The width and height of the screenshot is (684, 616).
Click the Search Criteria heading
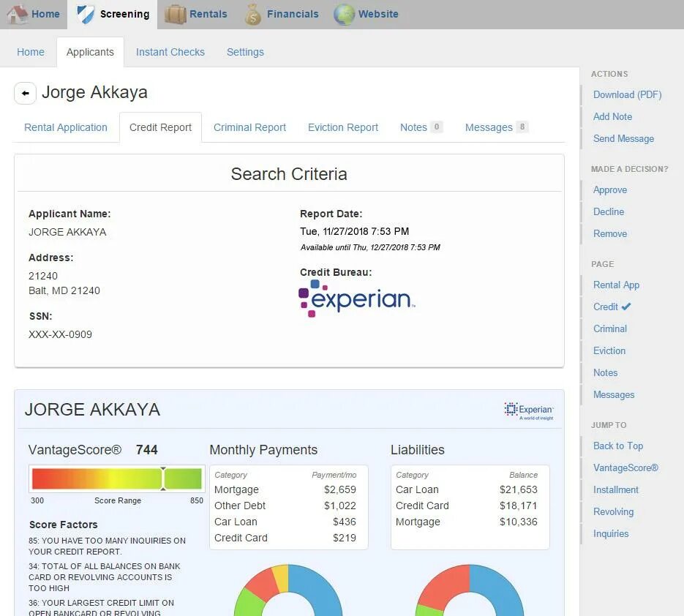(x=289, y=174)
